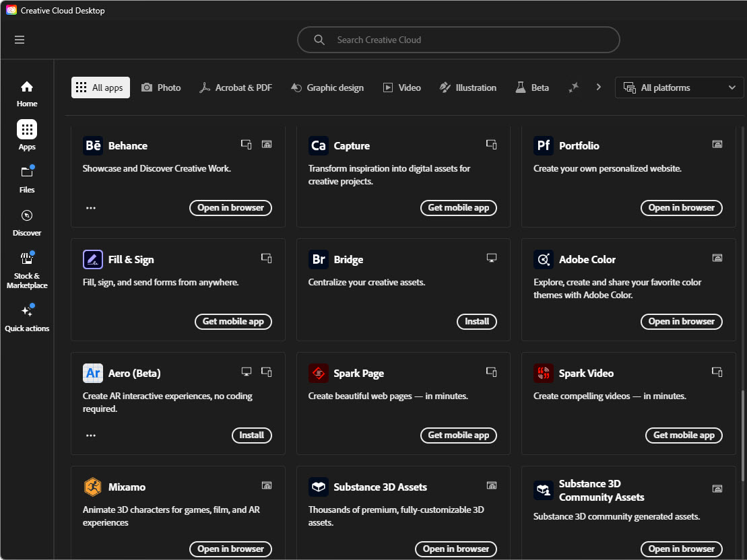
Task: Click the Search Creative Cloud field
Action: point(459,40)
